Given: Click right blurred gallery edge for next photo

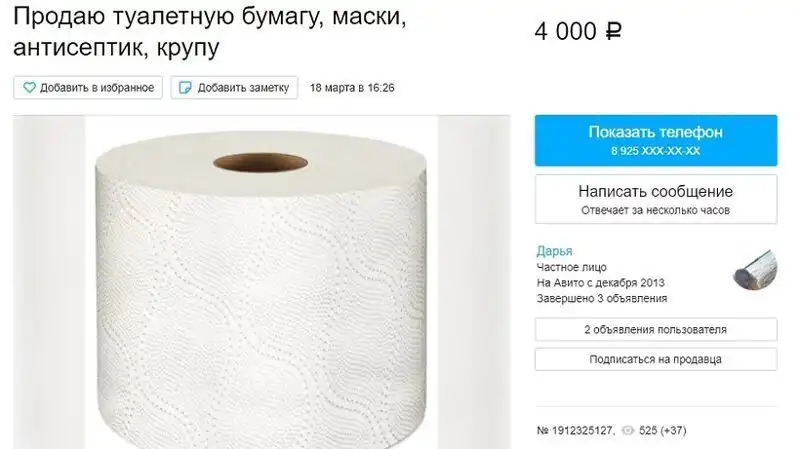Looking at the screenshot, I should 474,282.
